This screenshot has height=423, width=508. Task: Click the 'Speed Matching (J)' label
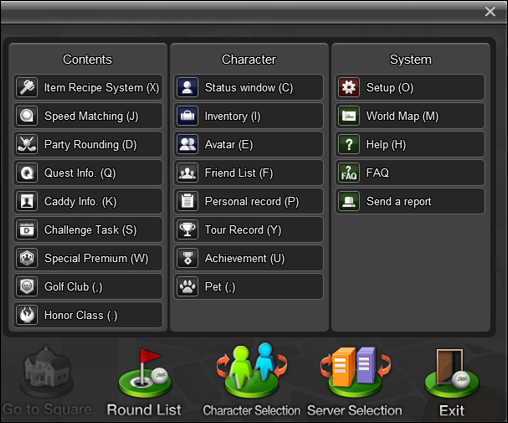[91, 116]
